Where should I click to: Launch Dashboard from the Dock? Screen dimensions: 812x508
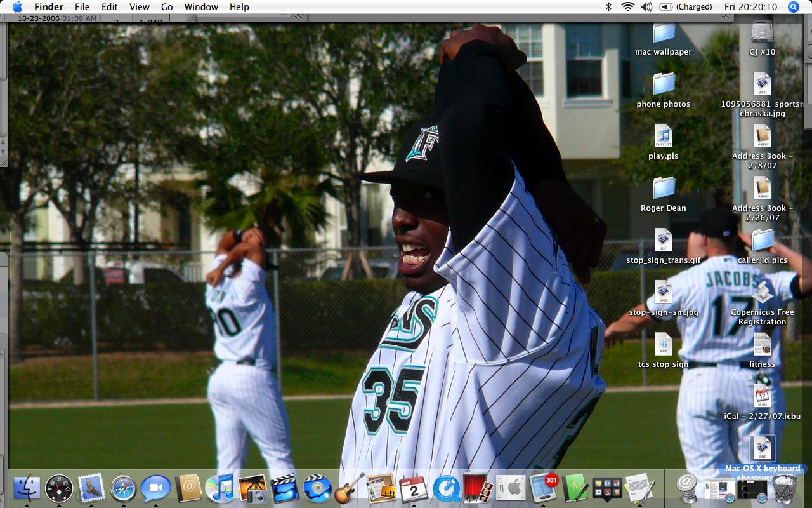pyautogui.click(x=59, y=488)
